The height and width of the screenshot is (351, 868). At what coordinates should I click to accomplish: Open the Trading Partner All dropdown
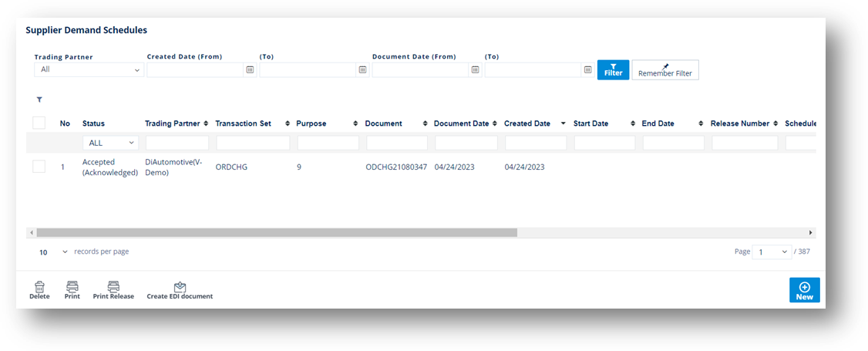tap(89, 69)
